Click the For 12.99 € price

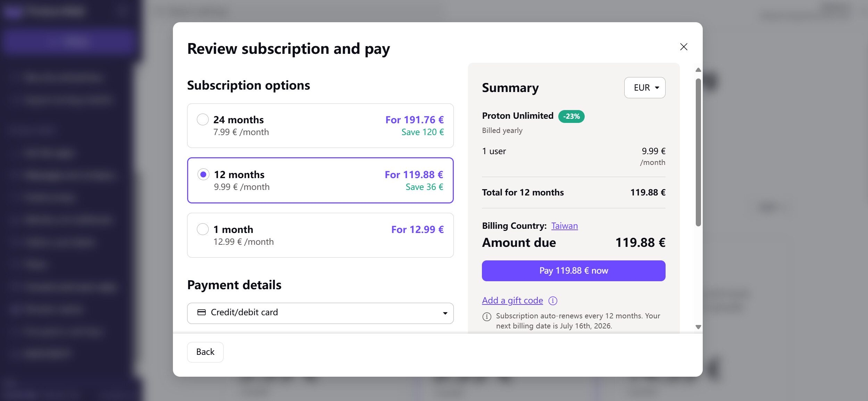pos(417,229)
